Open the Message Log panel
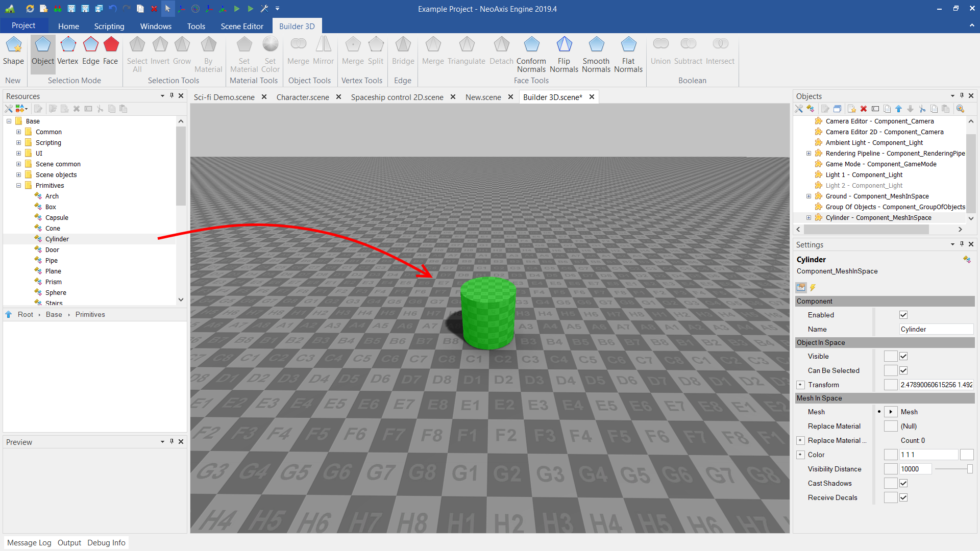The height and width of the screenshot is (551, 980). coord(29,542)
